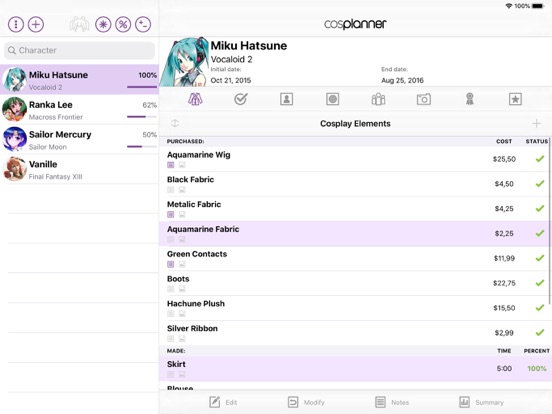552x414 pixels.
Task: Click Green Contacts note icon
Action: [x=171, y=264]
